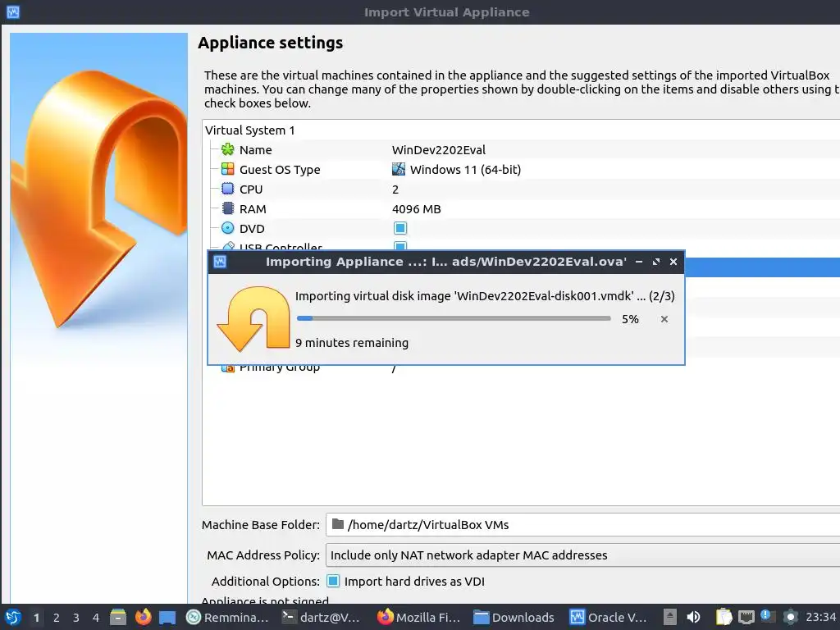This screenshot has height=630, width=840.
Task: Switch to the Oracle VirtualBox taskbar window
Action: click(x=609, y=617)
